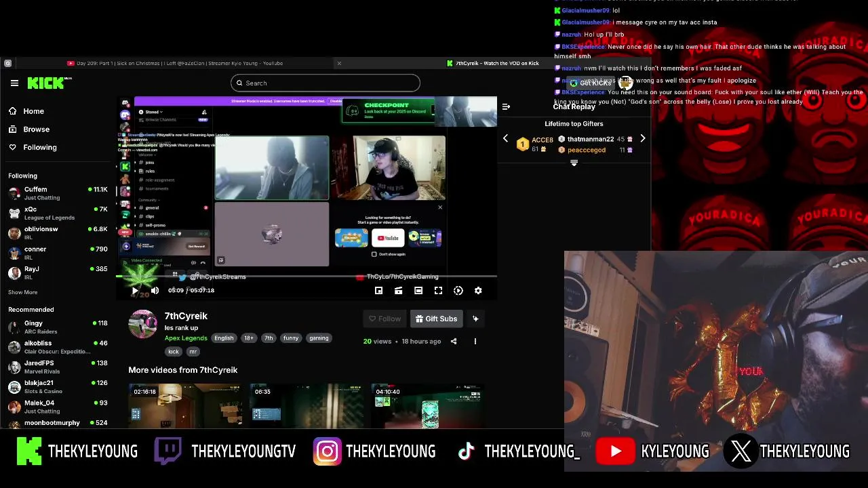Open conner's channel in the sidebar
Image resolution: width=868 pixels, height=488 pixels.
pyautogui.click(x=58, y=253)
